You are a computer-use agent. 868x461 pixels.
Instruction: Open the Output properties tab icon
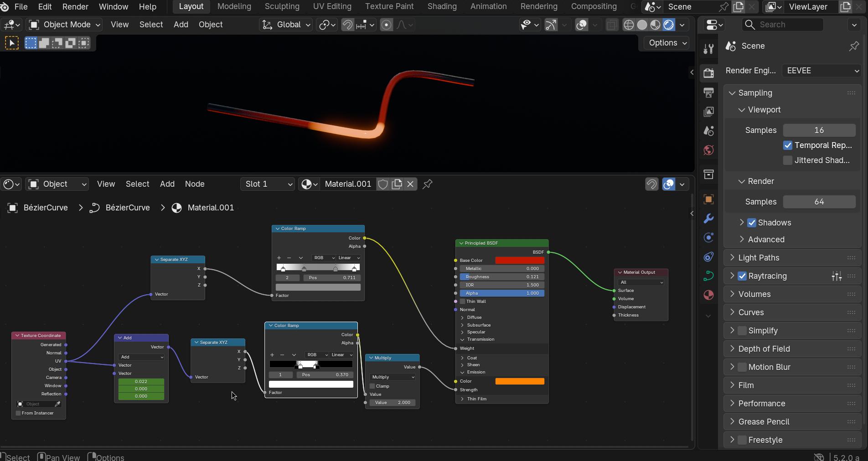708,92
